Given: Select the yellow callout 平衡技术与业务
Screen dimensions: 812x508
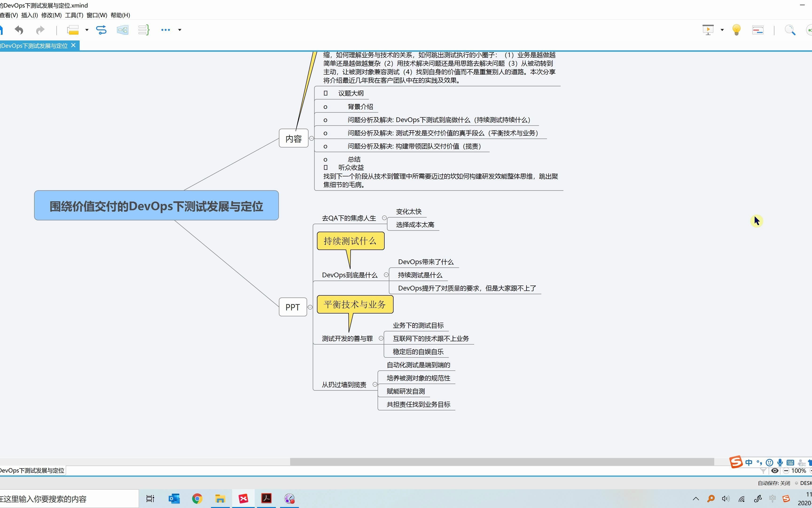Looking at the screenshot, I should [355, 304].
